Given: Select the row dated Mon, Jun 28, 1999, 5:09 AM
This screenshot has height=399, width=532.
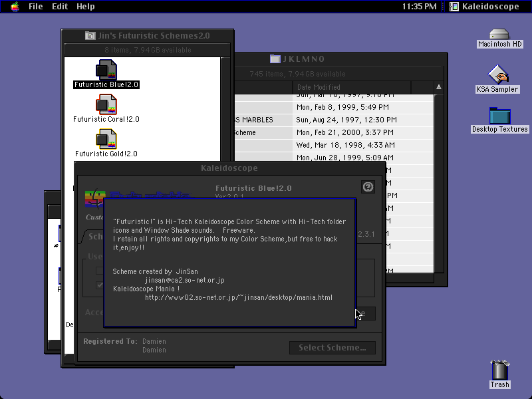Looking at the screenshot, I should pos(334,158).
